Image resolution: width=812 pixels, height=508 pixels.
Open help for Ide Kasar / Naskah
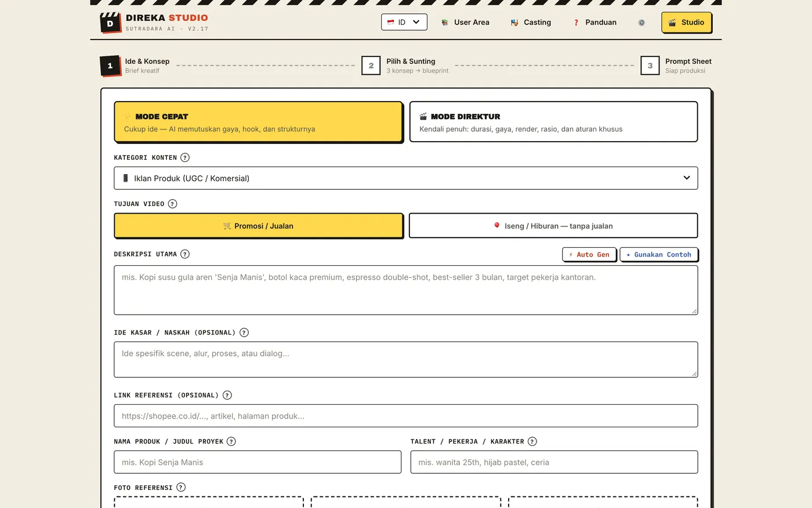[x=244, y=333]
